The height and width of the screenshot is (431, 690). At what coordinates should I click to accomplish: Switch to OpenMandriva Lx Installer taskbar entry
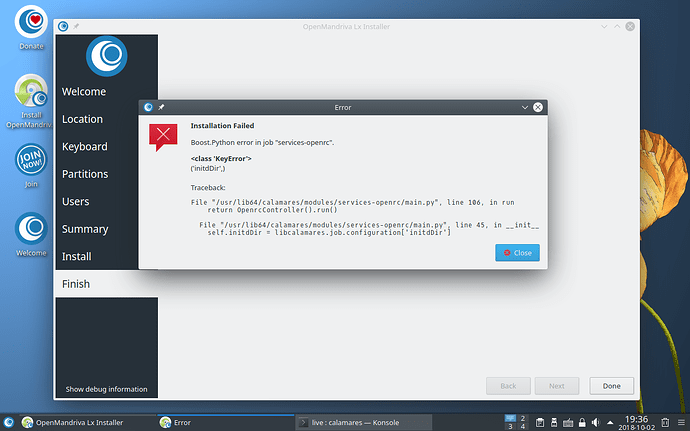87,423
